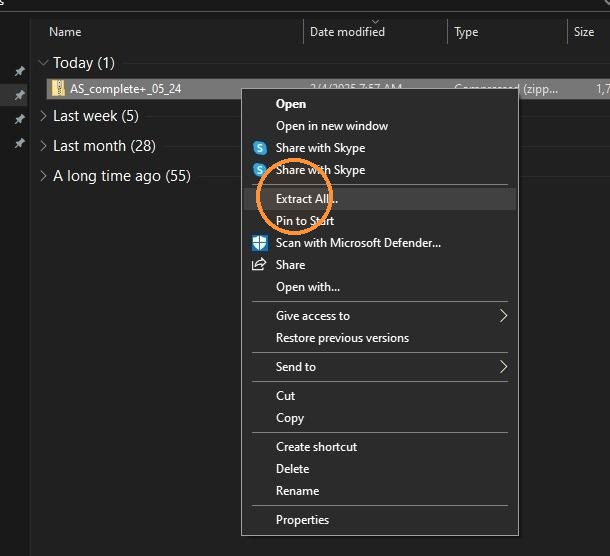Open the Give access to submenu arrow
The height and width of the screenshot is (556, 610).
503,316
